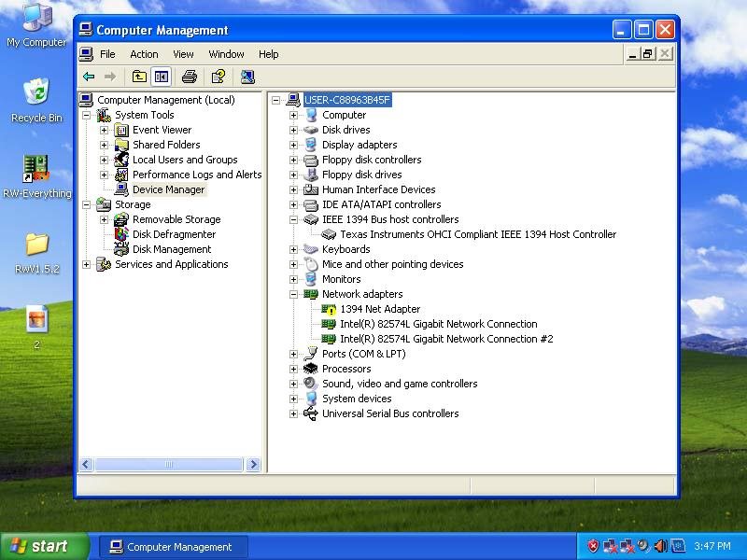Click the Processors chip icon
Viewport: 747px width, 560px height.
pyautogui.click(x=311, y=369)
